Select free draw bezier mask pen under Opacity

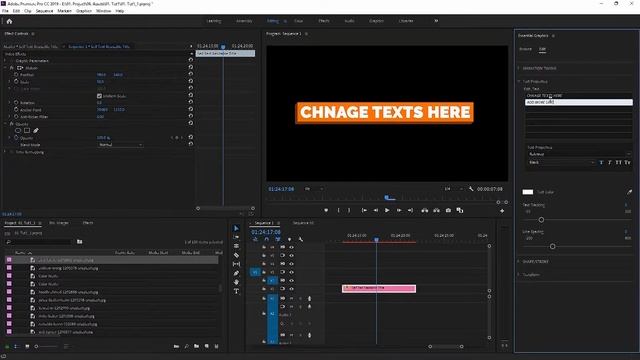pos(36,131)
